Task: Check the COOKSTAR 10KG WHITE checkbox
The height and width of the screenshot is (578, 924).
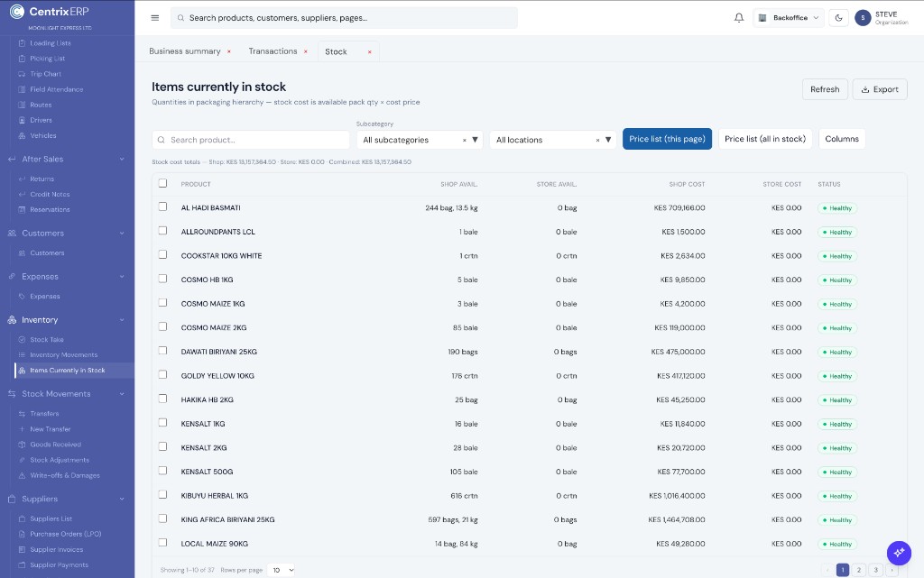Action: coord(162,255)
